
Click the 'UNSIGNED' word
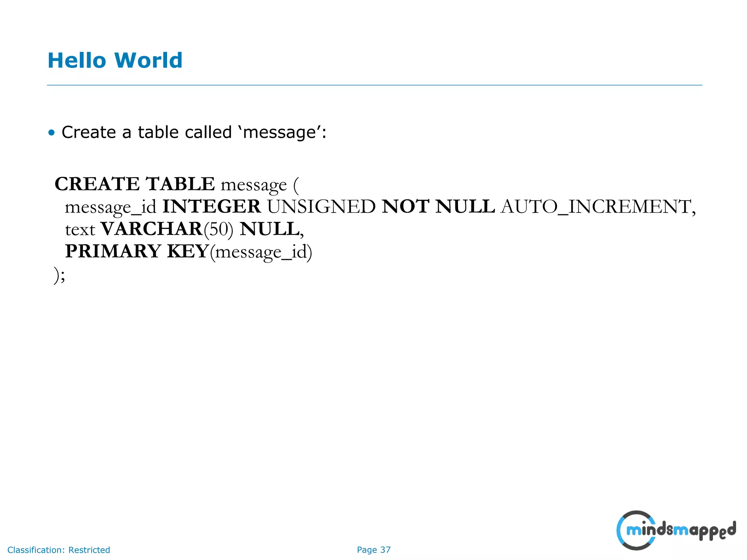321,207
